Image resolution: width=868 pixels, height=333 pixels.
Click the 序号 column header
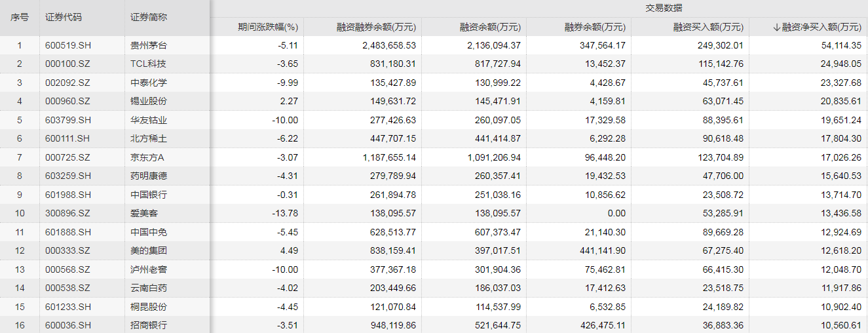(20, 18)
